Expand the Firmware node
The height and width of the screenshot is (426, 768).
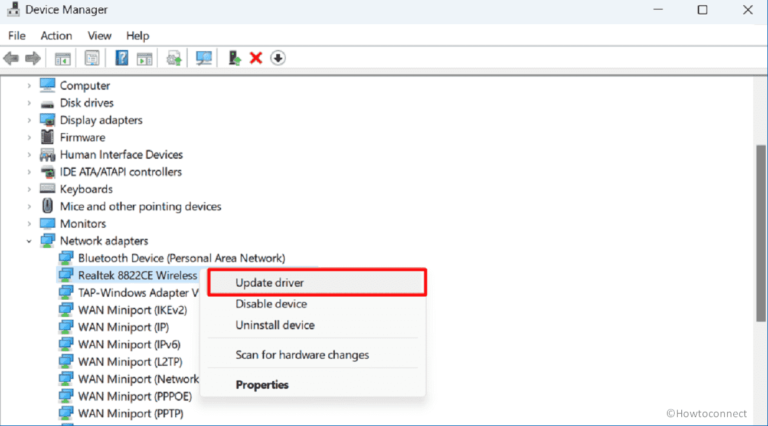pos(29,138)
